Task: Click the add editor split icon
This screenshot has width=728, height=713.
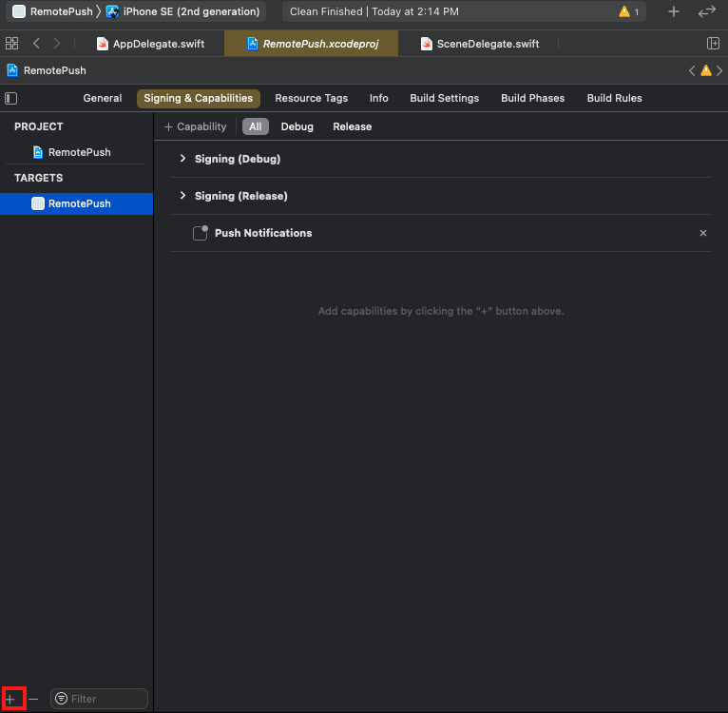Action: (713, 44)
